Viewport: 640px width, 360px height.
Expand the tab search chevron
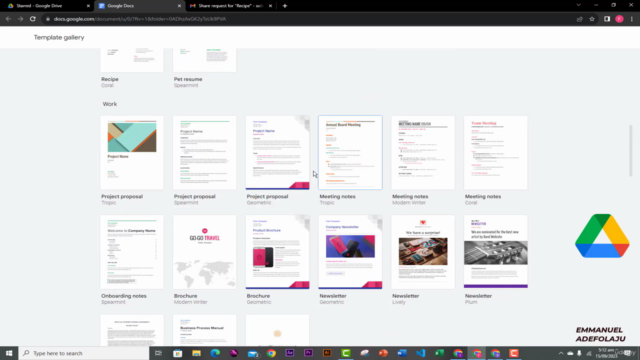[x=578, y=5]
